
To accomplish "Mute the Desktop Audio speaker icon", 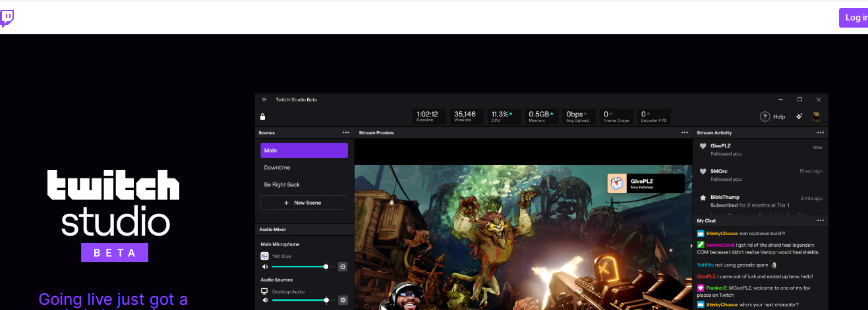I will tap(265, 300).
